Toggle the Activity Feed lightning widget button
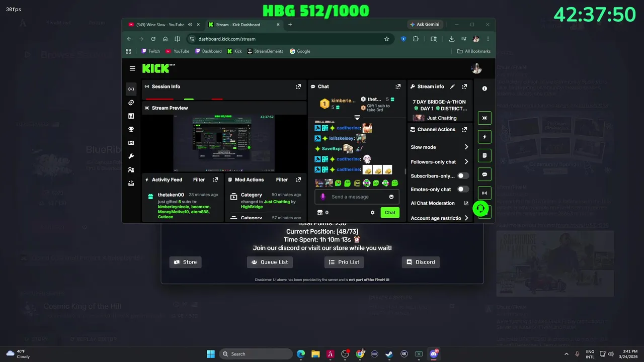This screenshot has width=644, height=362. tap(485, 137)
